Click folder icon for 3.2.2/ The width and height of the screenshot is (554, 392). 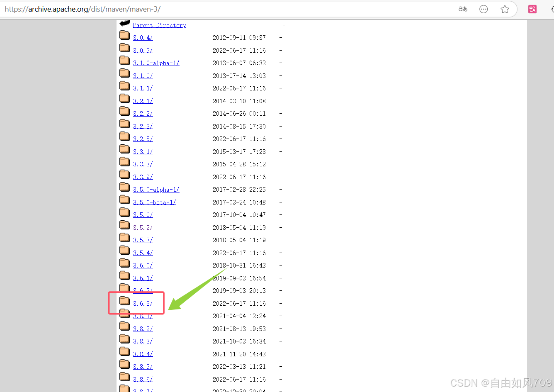pos(124,111)
